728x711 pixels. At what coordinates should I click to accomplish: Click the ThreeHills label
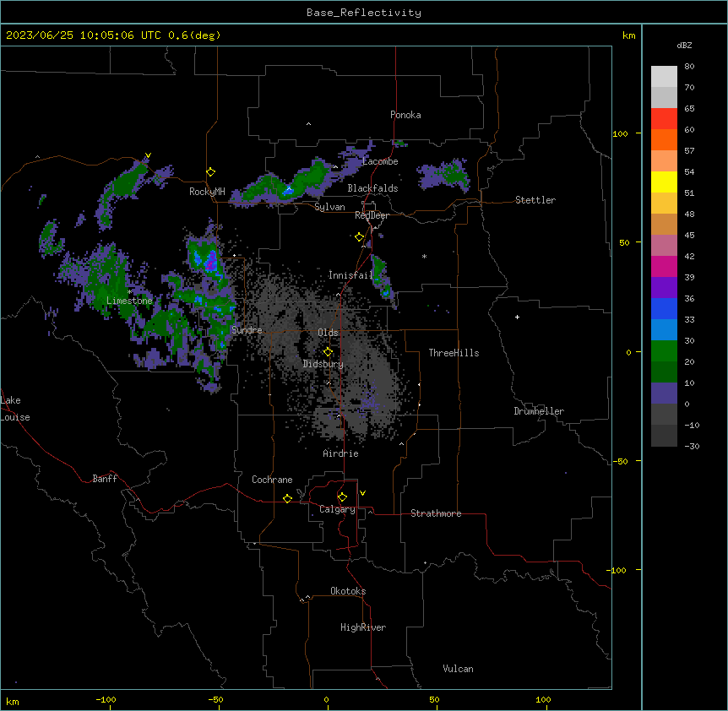(x=454, y=353)
